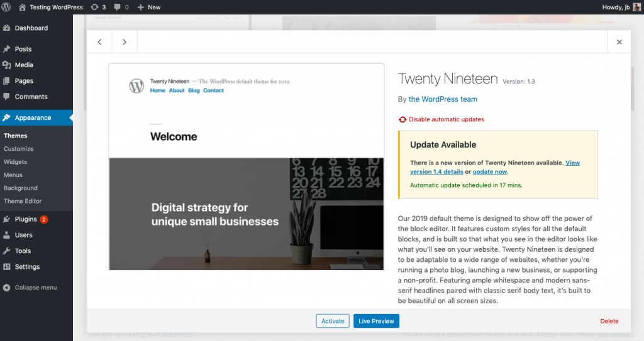Screen dimensions: 644x341
Task: Click Collapse menu label
Action: [36, 288]
